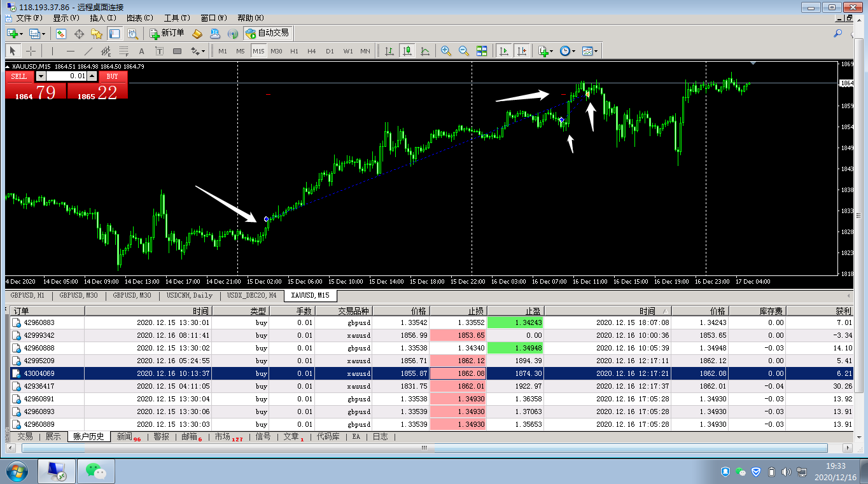Sort by the 获利 column header
Screen dimensions: 868x484
(820, 311)
